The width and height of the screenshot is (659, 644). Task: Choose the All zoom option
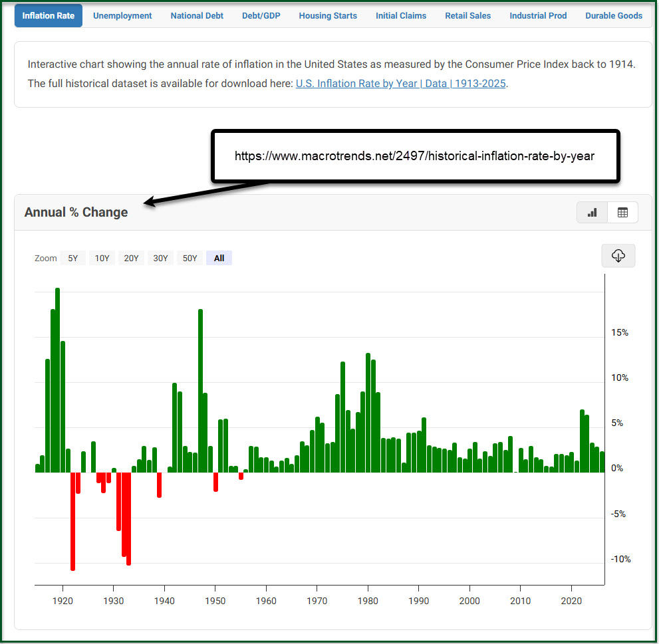(219, 259)
